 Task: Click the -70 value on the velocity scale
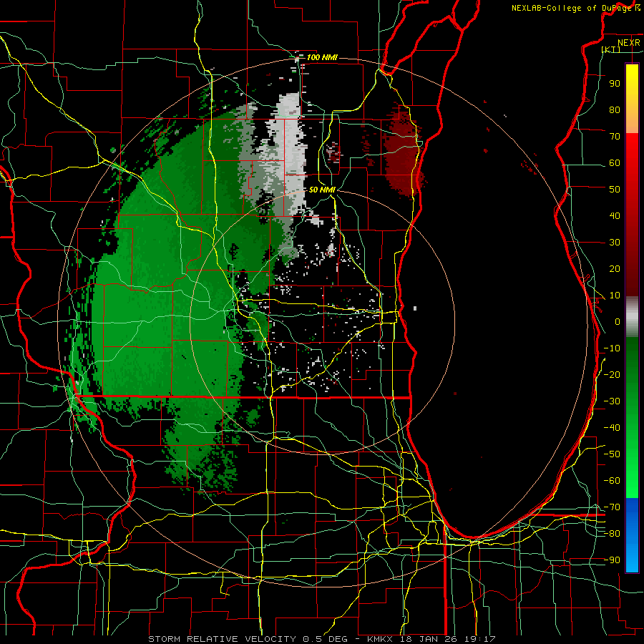pos(612,507)
